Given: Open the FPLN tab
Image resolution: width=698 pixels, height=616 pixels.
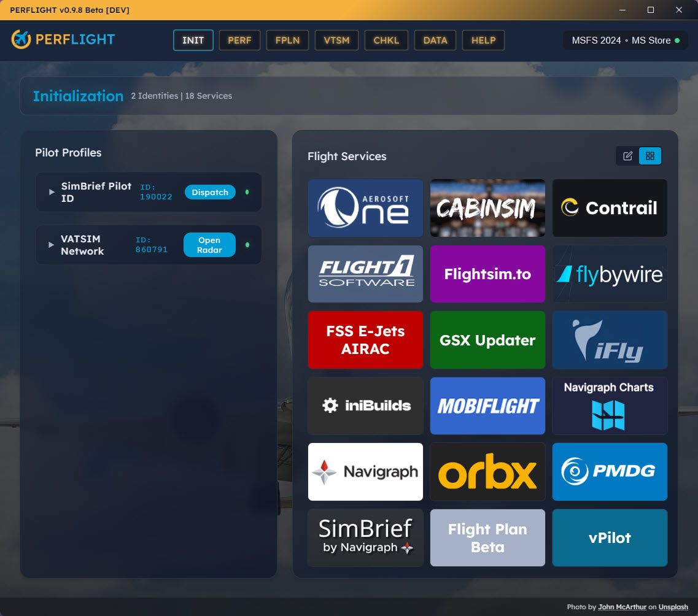Looking at the screenshot, I should (x=287, y=40).
